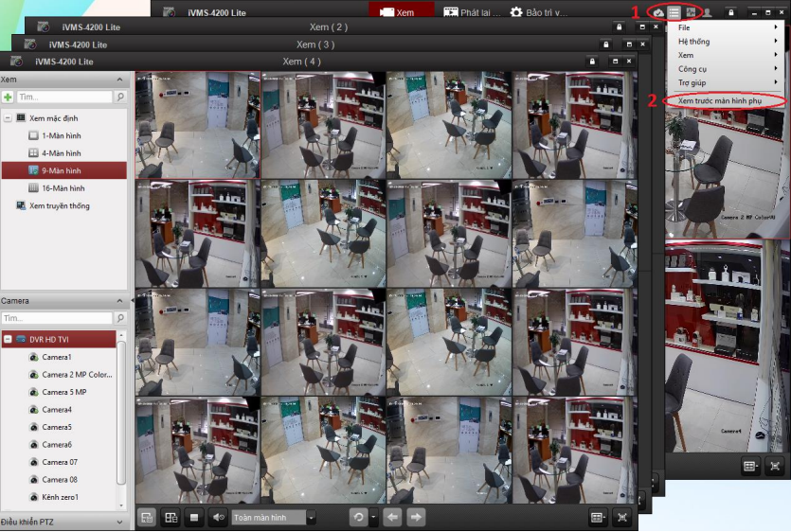
Task: Expand File submenu
Action: pos(725,27)
